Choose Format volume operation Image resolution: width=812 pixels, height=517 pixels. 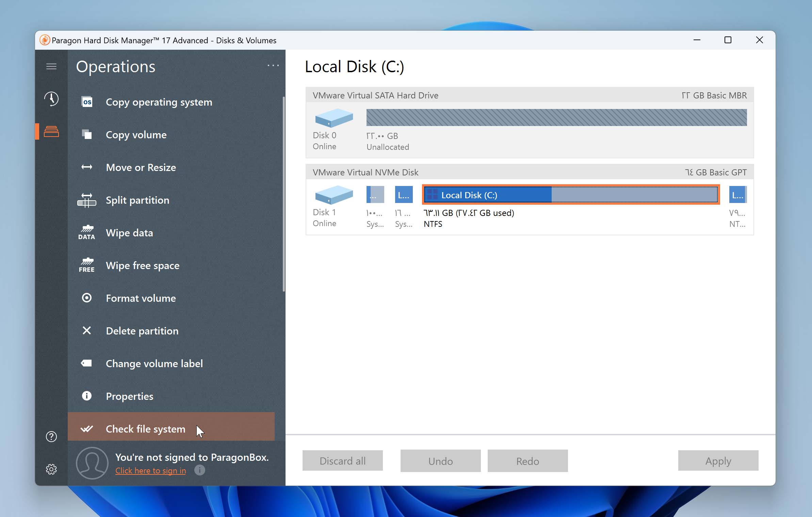coord(141,298)
